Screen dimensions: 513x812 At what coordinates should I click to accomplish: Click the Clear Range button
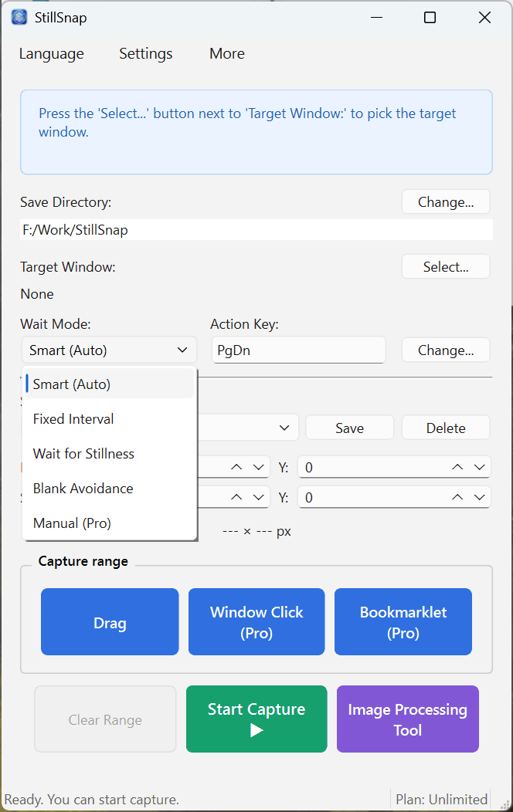coord(105,719)
